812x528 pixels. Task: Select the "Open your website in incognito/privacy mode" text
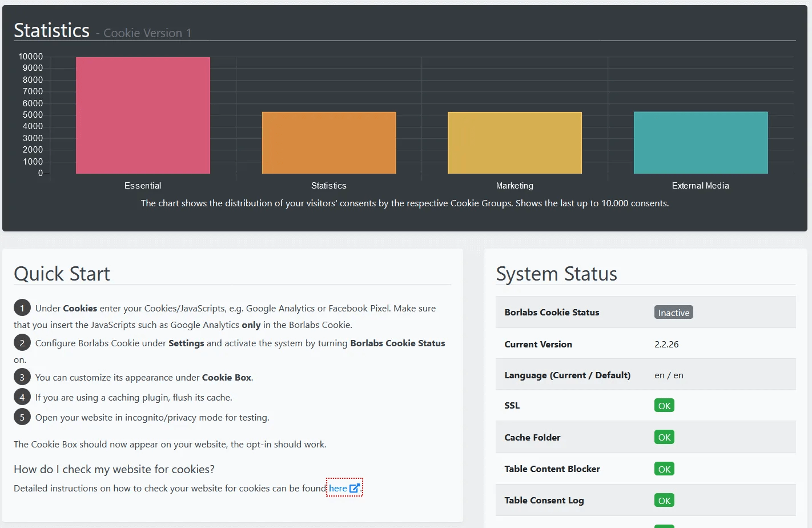[x=152, y=418]
